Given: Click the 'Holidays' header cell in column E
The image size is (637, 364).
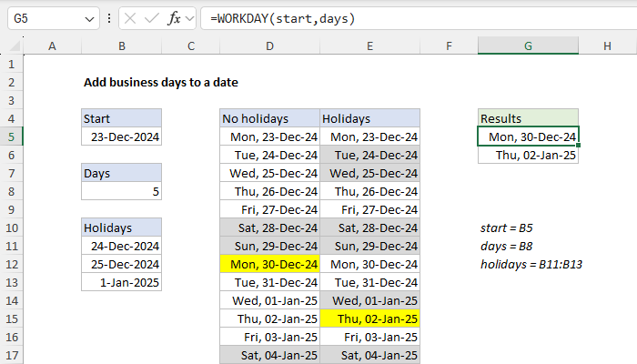Looking at the screenshot, I should click(369, 118).
